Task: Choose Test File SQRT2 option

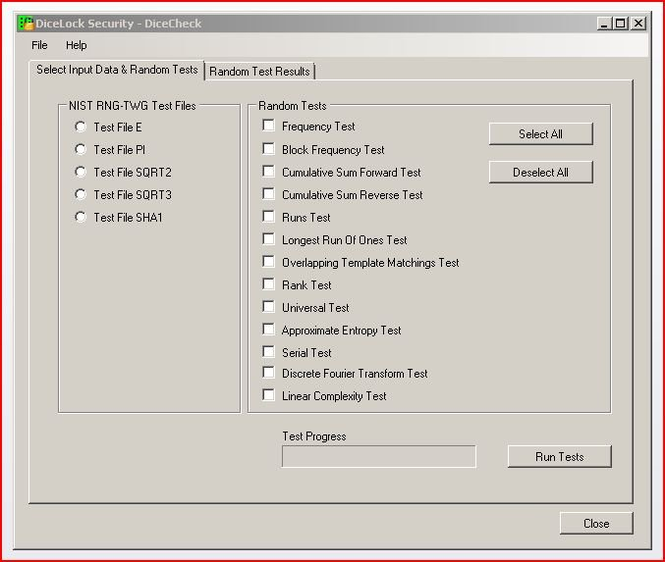Action: 80,172
